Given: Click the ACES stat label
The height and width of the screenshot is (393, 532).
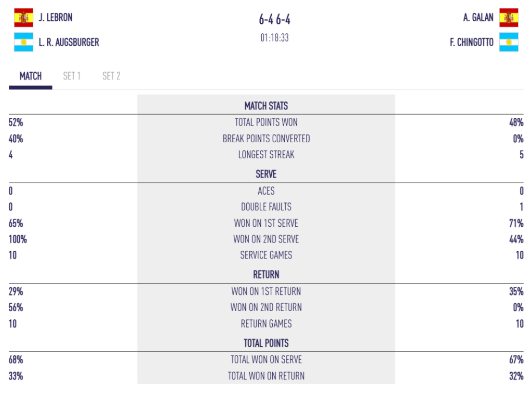Looking at the screenshot, I should click(266, 191).
